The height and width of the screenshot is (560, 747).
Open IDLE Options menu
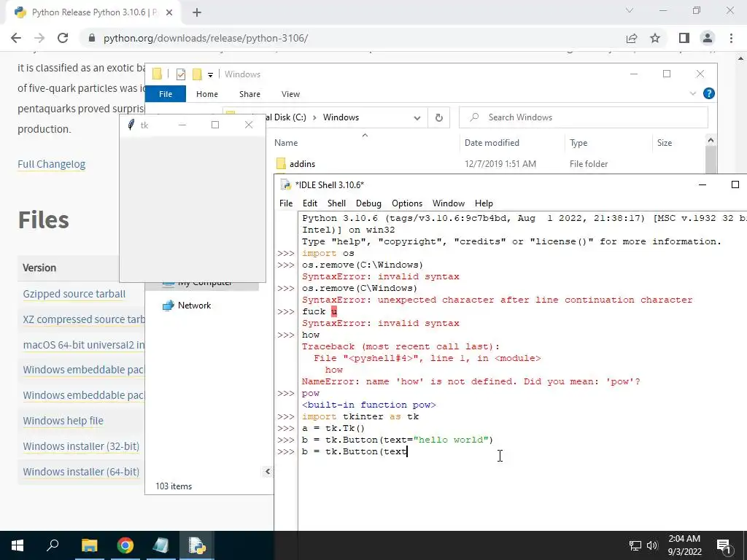point(407,203)
